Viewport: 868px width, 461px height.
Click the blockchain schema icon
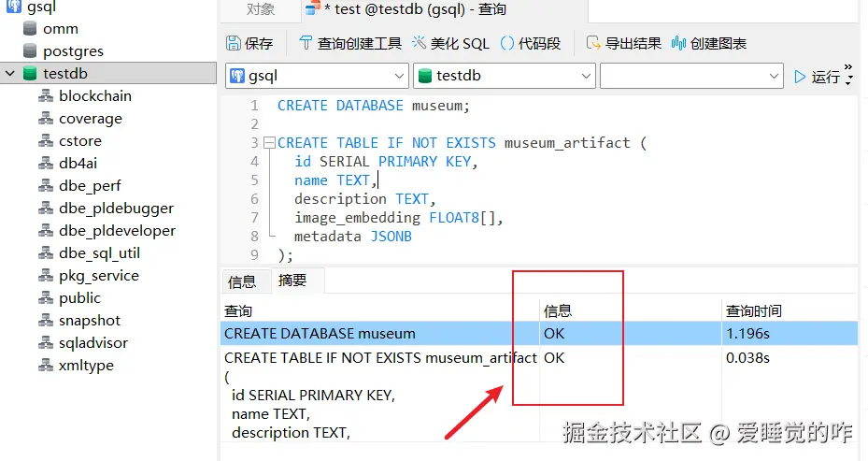(x=46, y=96)
